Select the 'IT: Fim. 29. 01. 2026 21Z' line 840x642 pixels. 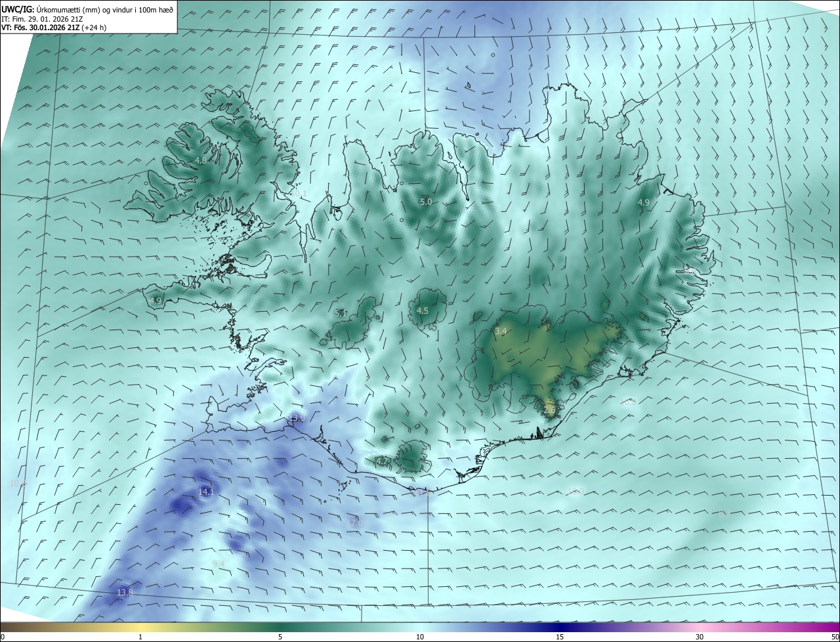[x=41, y=18]
